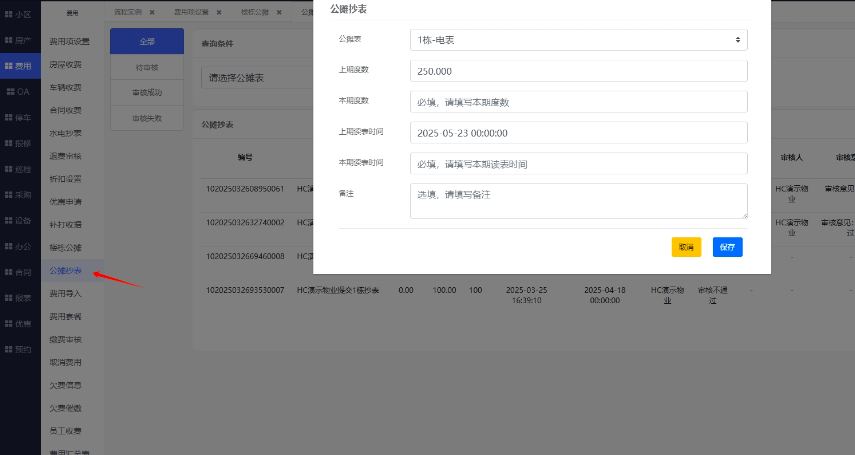Switch to the 流程实例 tab
The image size is (855, 455).
pyautogui.click(x=128, y=12)
